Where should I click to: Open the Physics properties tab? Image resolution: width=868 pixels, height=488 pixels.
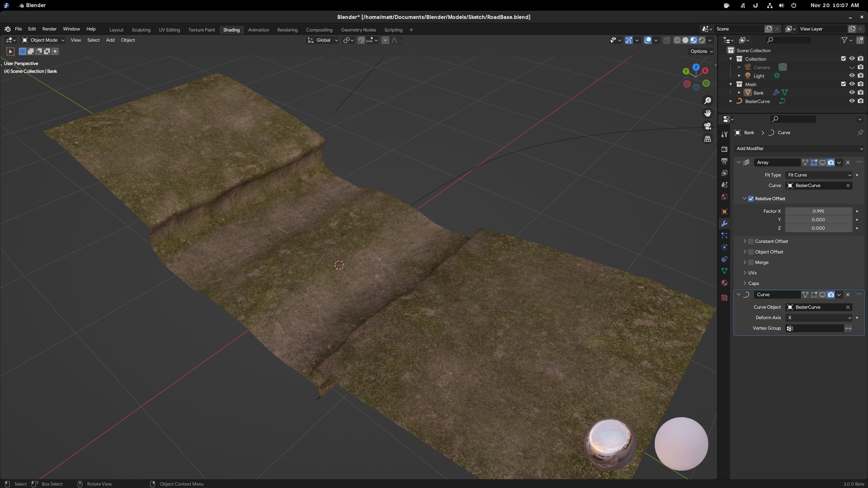724,247
